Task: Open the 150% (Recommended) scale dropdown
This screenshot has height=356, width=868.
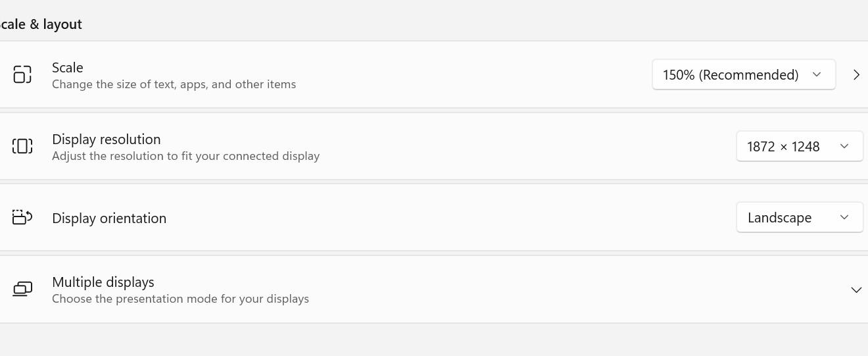Action: tap(743, 74)
